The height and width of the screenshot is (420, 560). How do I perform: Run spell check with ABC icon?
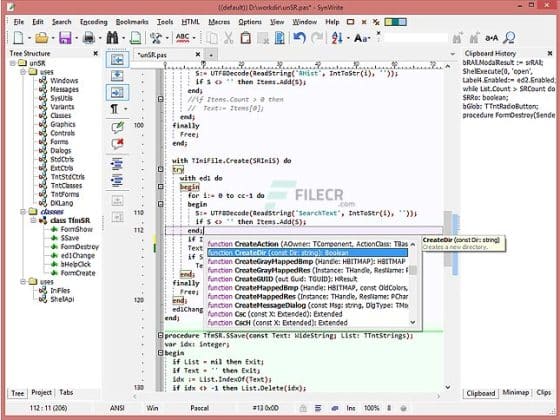click(182, 38)
